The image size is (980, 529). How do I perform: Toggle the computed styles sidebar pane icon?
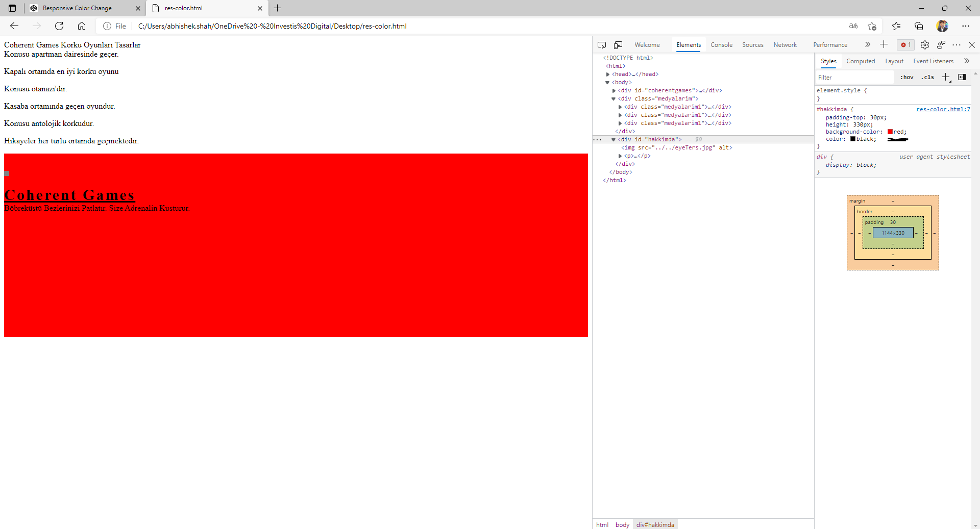click(962, 77)
